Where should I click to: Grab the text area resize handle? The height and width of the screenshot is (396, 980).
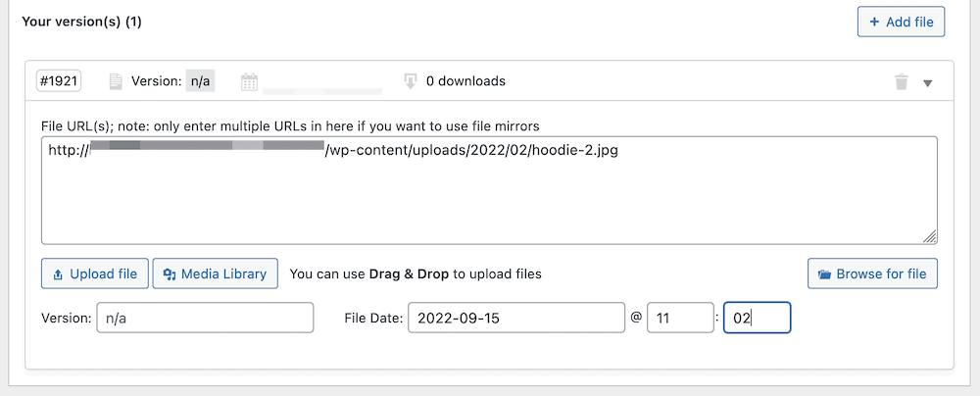pos(930,236)
